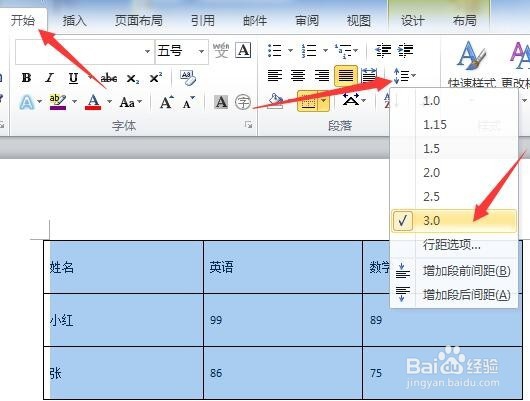Viewport: 530px width, 401px height.
Task: Click the numbered list icon
Action: point(308,51)
